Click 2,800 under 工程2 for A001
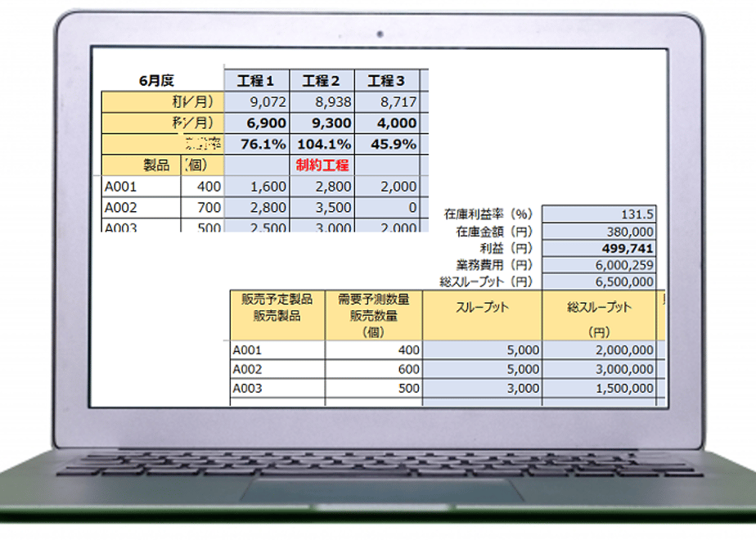The height and width of the screenshot is (540, 756). pyautogui.click(x=322, y=187)
